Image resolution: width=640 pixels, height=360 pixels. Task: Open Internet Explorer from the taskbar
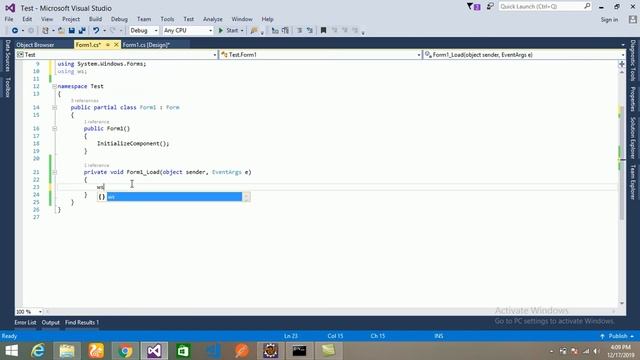(x=38, y=351)
